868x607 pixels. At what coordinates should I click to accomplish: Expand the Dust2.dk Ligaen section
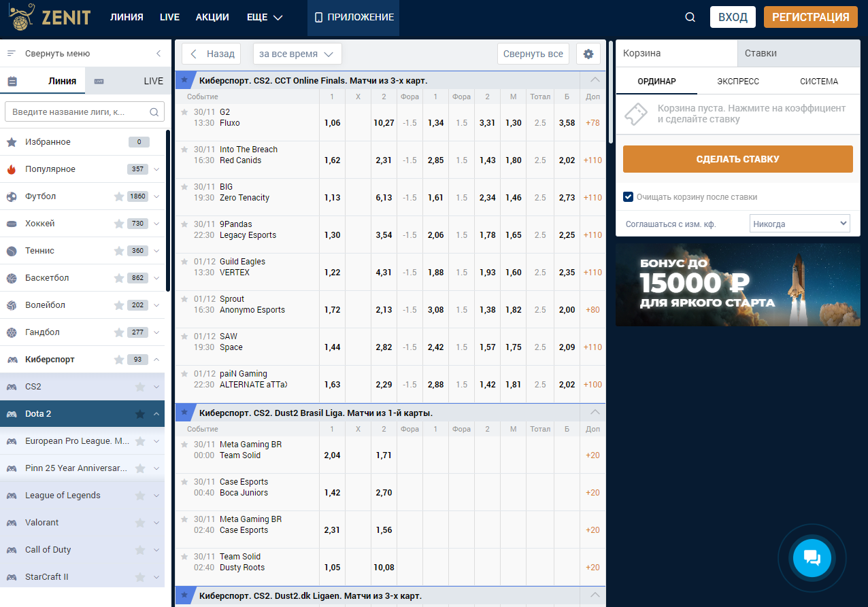595,595
